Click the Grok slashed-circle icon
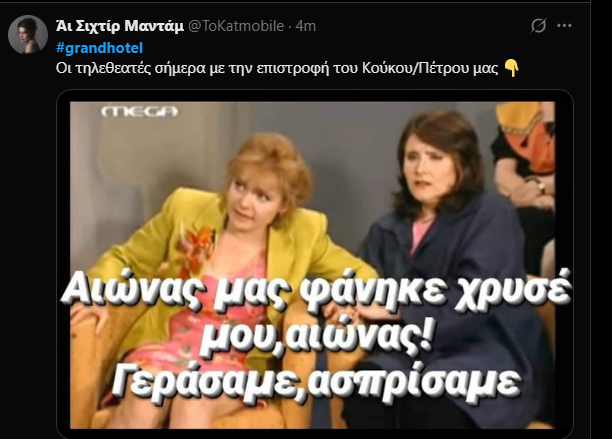The width and height of the screenshot is (612, 439). pyautogui.click(x=539, y=26)
